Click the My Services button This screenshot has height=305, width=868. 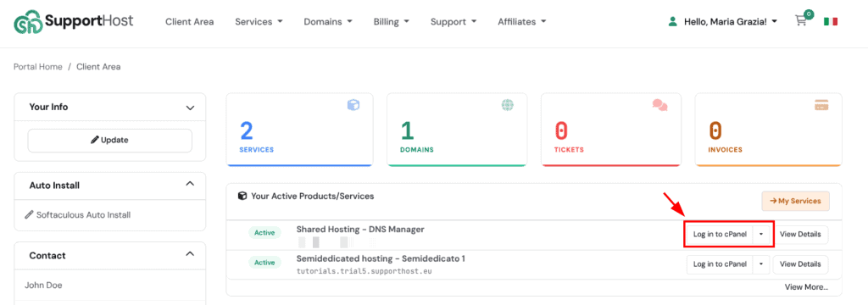[795, 201]
